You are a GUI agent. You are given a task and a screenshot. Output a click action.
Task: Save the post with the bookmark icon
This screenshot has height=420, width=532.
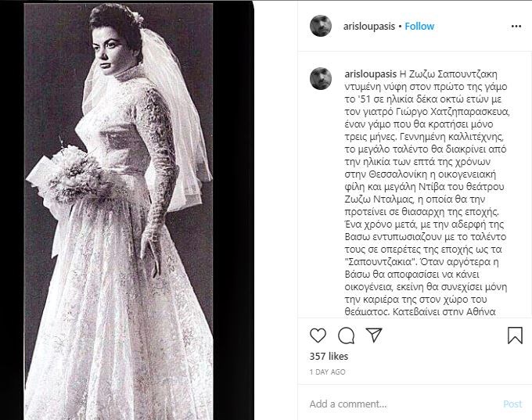[x=515, y=336]
